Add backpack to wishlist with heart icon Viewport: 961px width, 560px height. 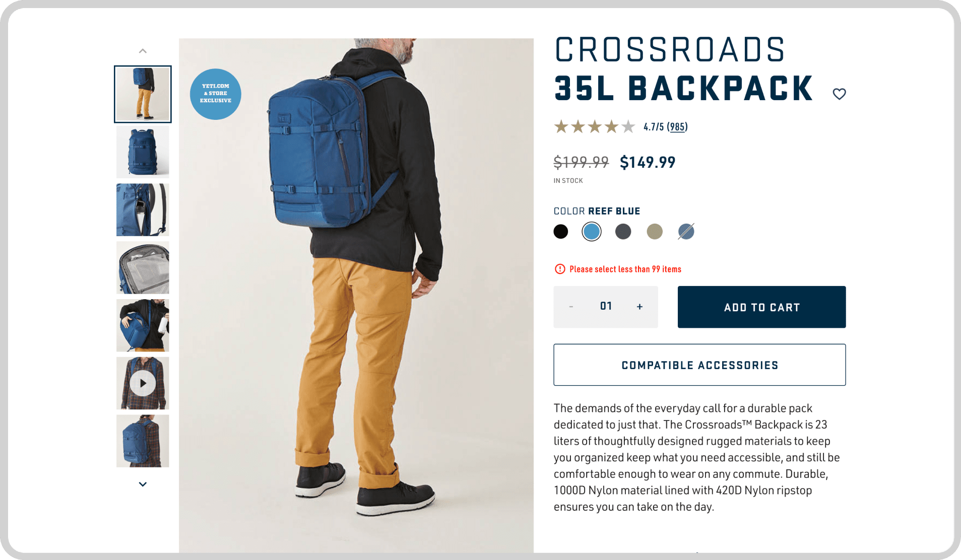tap(839, 94)
